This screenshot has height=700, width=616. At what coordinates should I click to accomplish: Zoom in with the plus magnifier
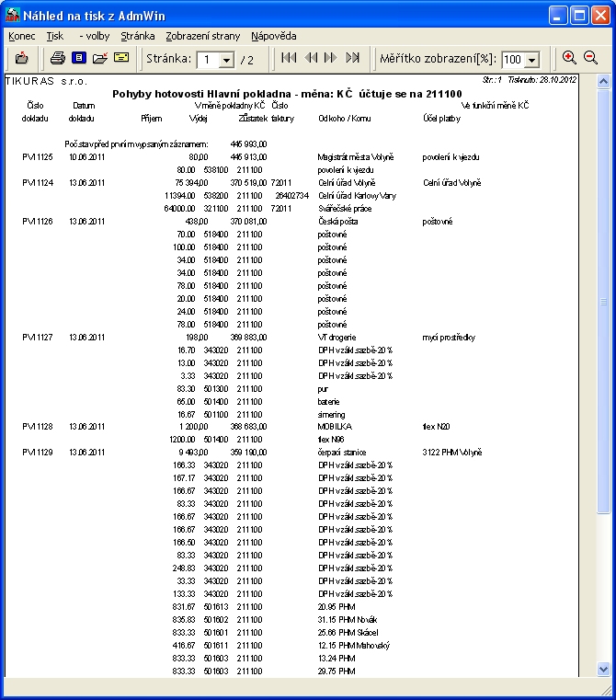pyautogui.click(x=569, y=58)
